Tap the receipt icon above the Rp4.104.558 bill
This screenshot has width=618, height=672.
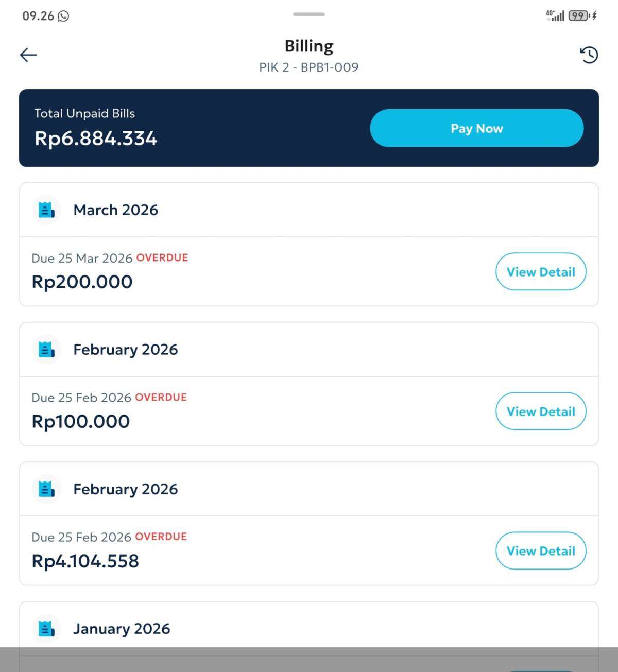(46, 489)
